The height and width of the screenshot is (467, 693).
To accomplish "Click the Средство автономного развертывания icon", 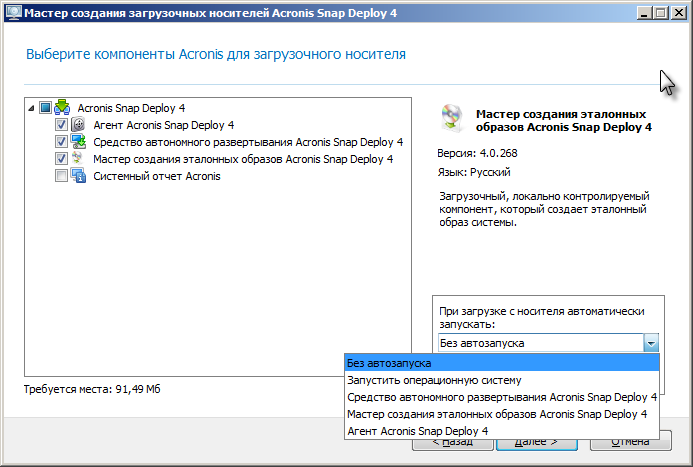I will [78, 142].
